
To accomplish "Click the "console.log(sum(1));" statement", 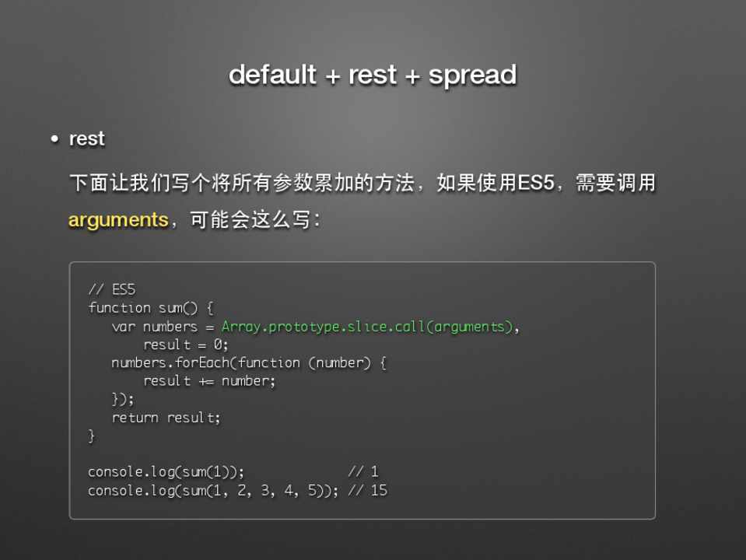I will [166, 472].
